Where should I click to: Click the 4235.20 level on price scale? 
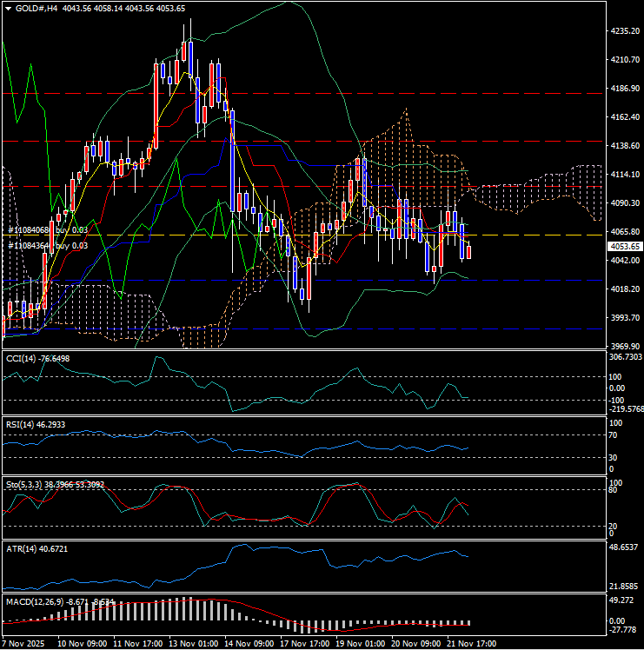tap(622, 31)
